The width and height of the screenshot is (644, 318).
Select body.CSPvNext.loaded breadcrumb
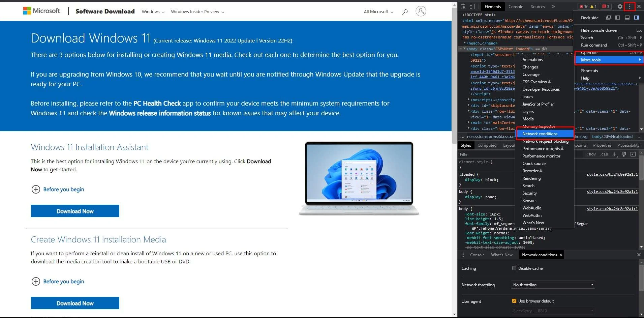point(612,137)
